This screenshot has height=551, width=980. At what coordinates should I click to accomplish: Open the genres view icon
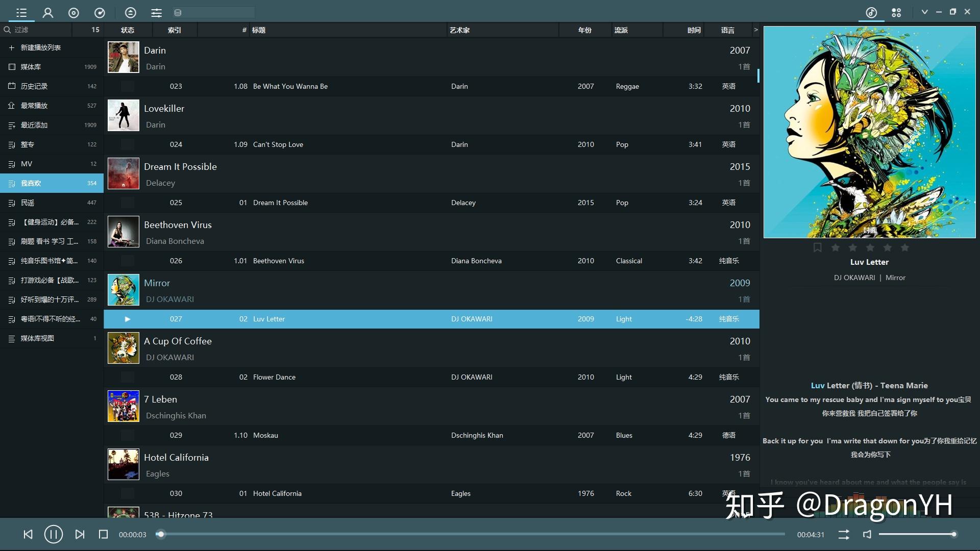click(x=100, y=12)
